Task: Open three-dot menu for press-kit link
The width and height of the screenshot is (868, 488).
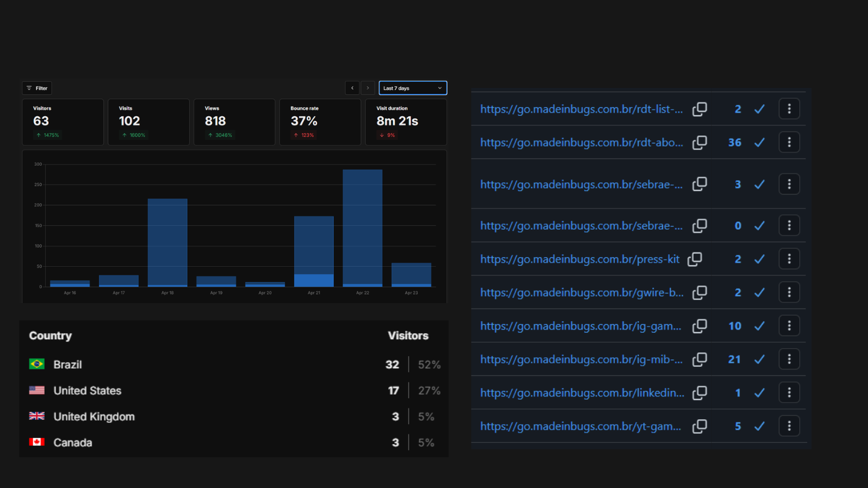Action: coord(789,259)
